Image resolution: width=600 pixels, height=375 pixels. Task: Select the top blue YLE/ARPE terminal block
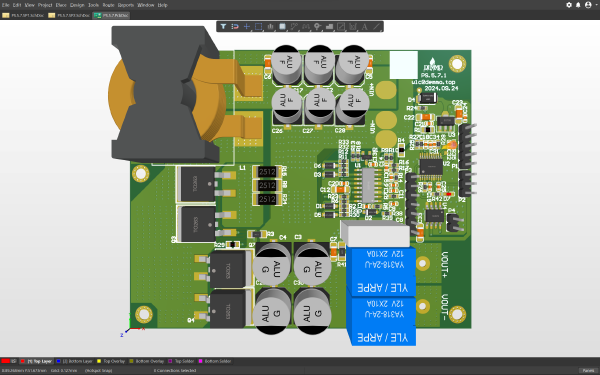(381, 272)
